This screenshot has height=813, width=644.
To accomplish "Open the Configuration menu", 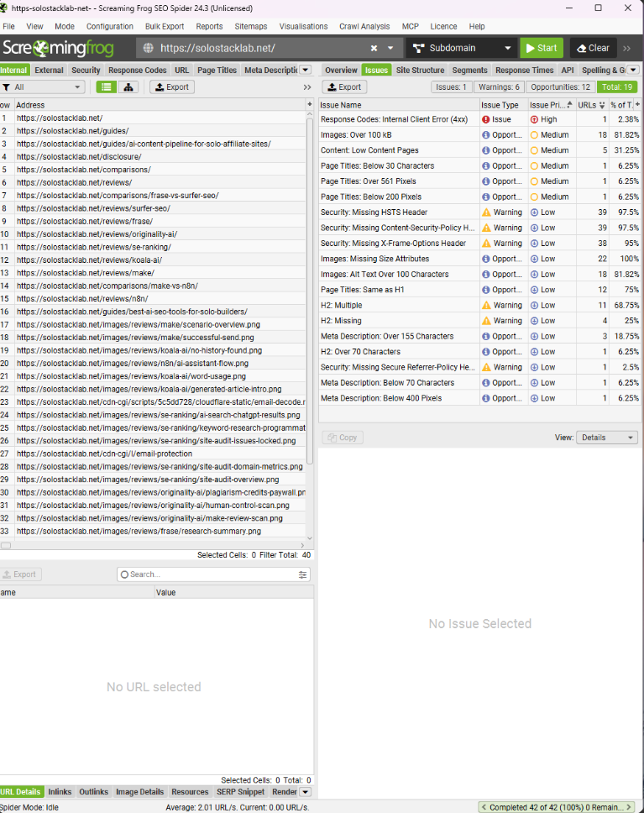I will click(109, 26).
